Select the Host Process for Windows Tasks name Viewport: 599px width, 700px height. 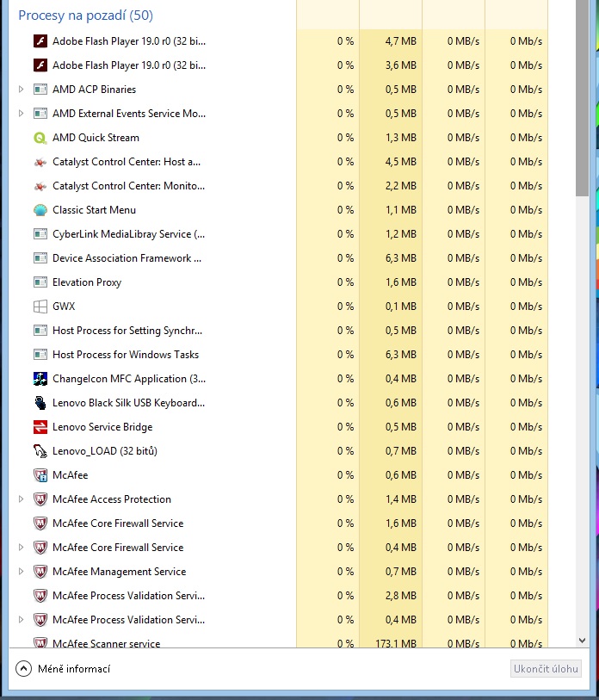[126, 355]
